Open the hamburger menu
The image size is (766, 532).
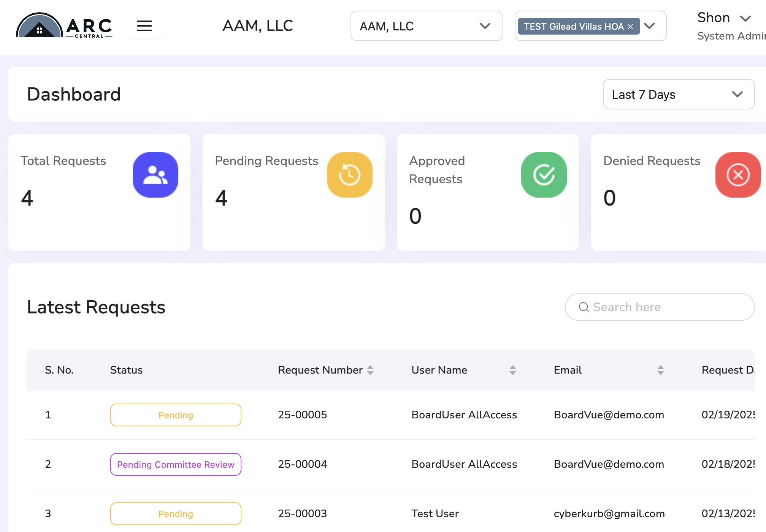[x=144, y=26]
